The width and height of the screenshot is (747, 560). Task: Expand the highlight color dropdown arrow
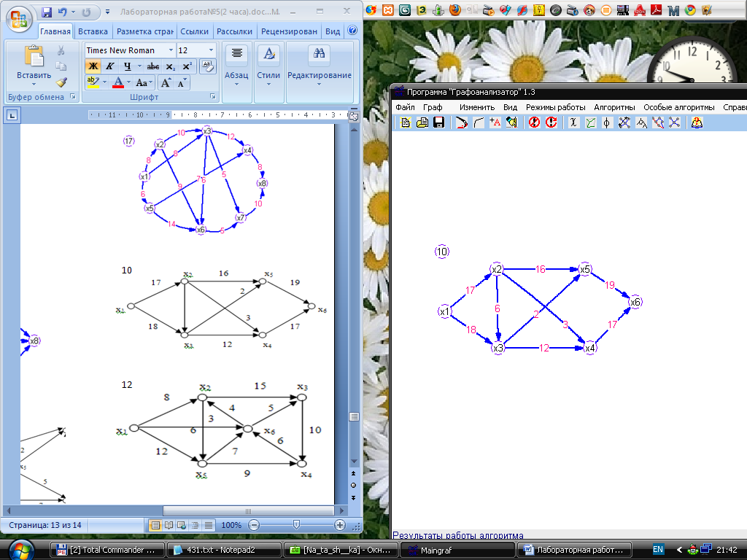105,82
